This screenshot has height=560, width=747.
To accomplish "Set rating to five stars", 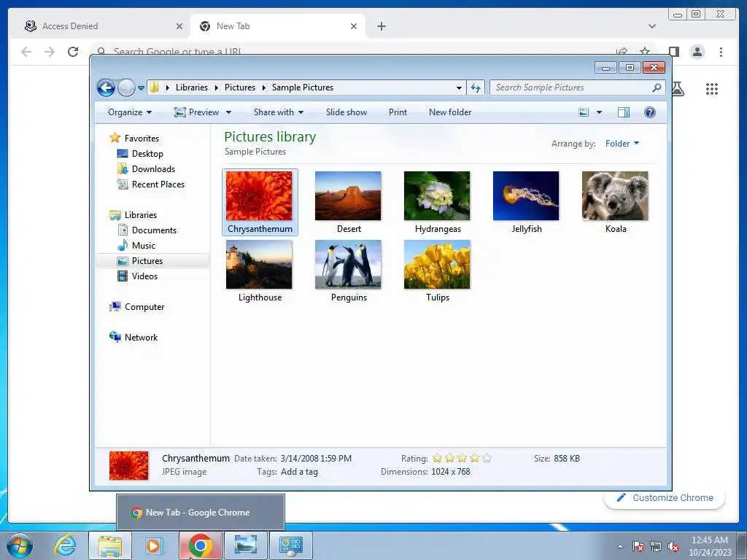I will [x=487, y=458].
